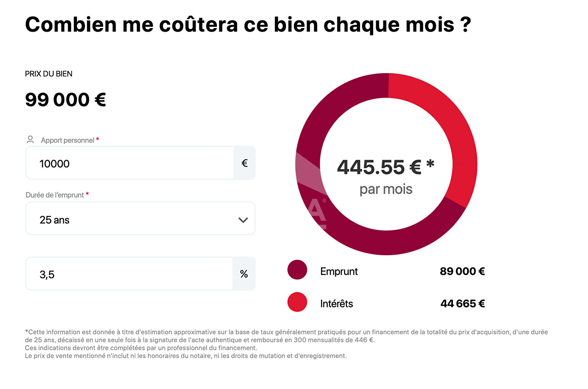Click the bright red Intérêts legend circle
The image size is (588, 389).
click(297, 302)
